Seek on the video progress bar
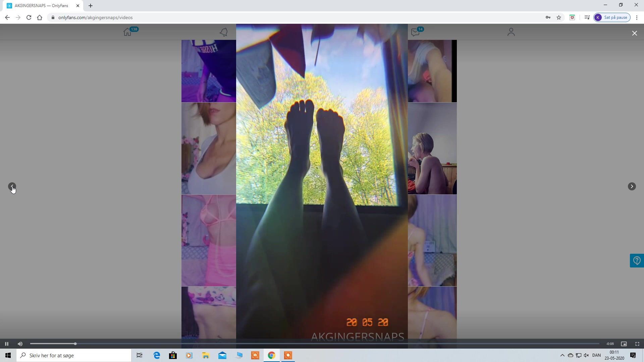Viewport: 644px width, 362px height. 315,344
